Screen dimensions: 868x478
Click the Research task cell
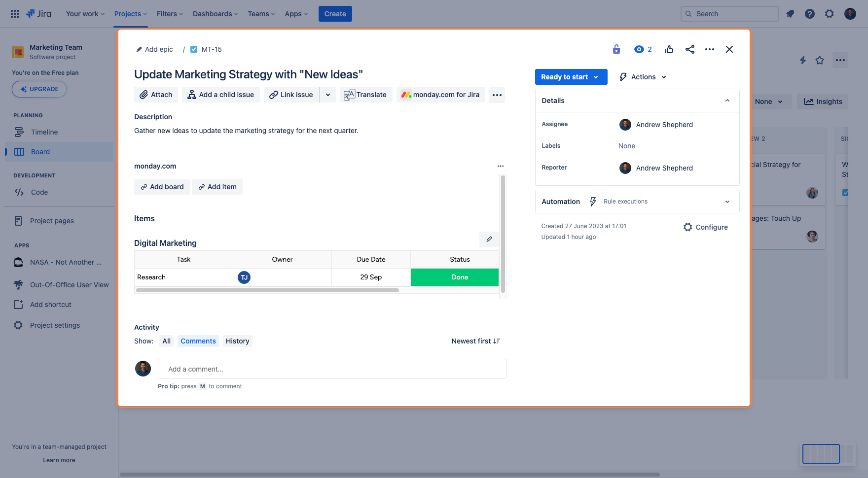pos(183,277)
